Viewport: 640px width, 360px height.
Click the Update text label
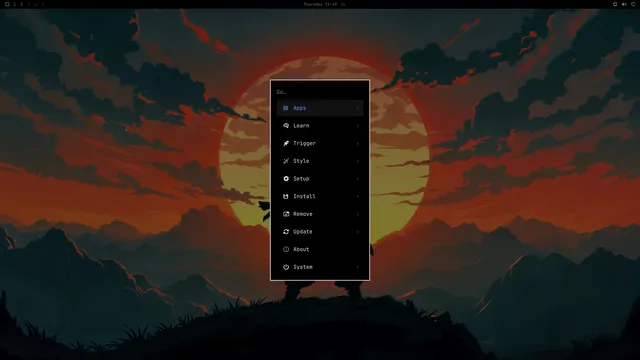303,231
